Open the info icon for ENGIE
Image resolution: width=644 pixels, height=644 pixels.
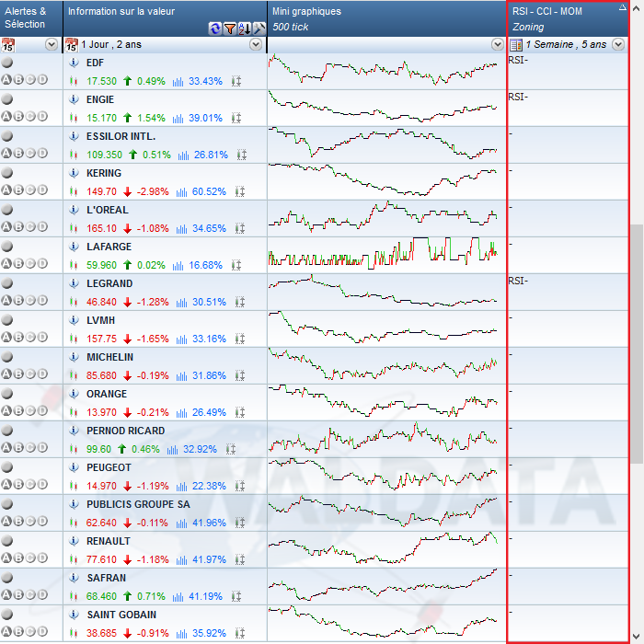tap(74, 99)
